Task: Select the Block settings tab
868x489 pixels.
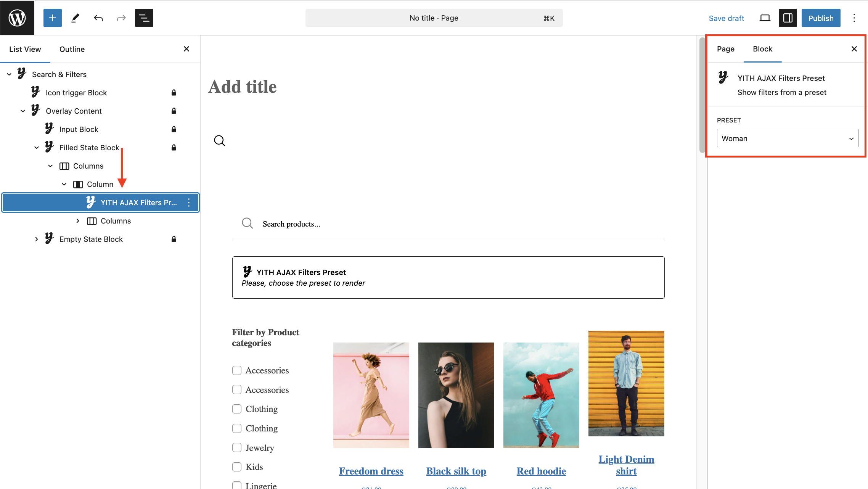Action: coord(762,49)
